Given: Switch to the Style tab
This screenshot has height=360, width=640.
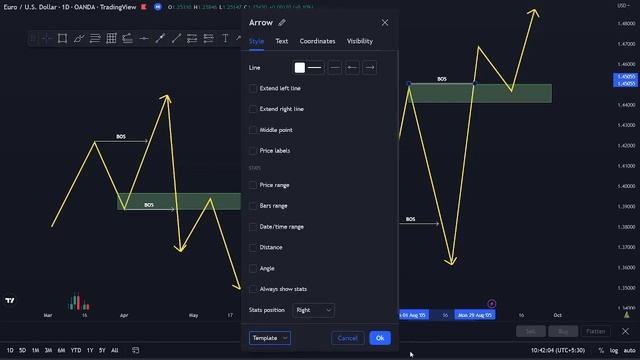Looking at the screenshot, I should click(x=256, y=41).
